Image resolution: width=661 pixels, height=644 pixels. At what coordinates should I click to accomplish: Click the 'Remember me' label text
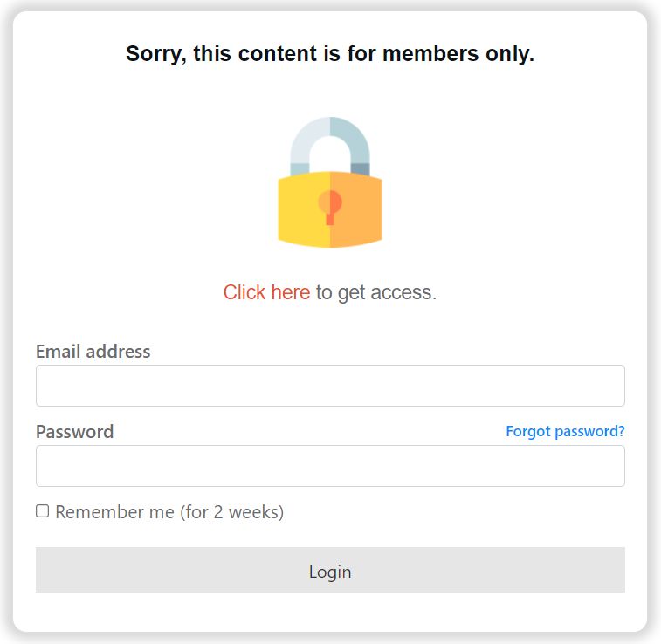pos(114,512)
